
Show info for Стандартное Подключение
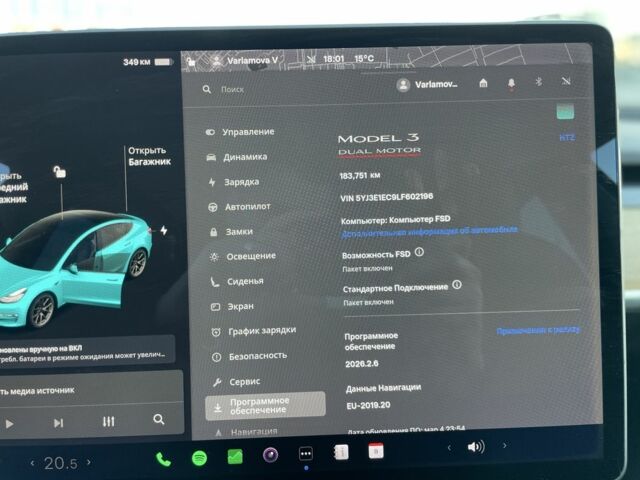[x=457, y=285]
